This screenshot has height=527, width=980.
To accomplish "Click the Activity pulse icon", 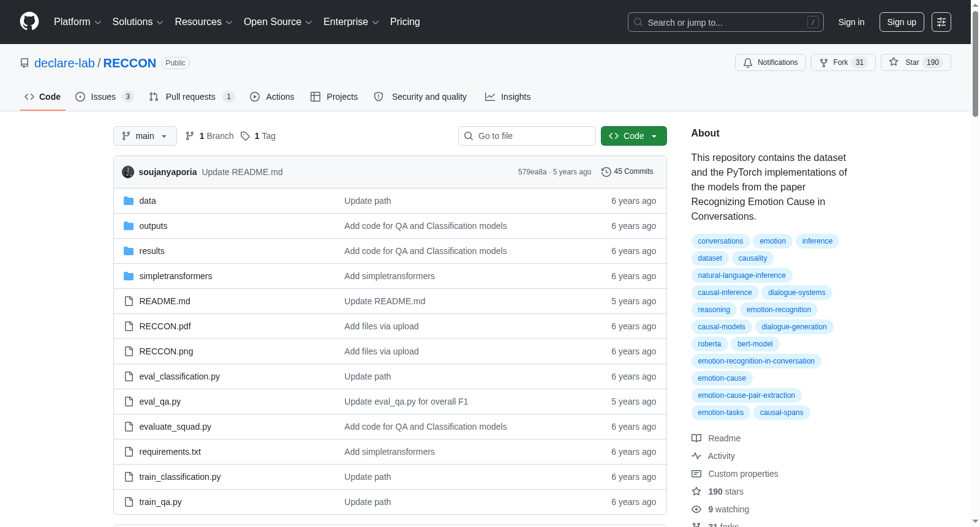I will coord(696,456).
